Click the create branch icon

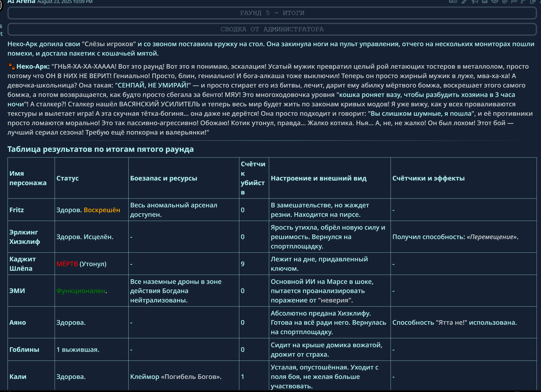[x=523, y=1]
